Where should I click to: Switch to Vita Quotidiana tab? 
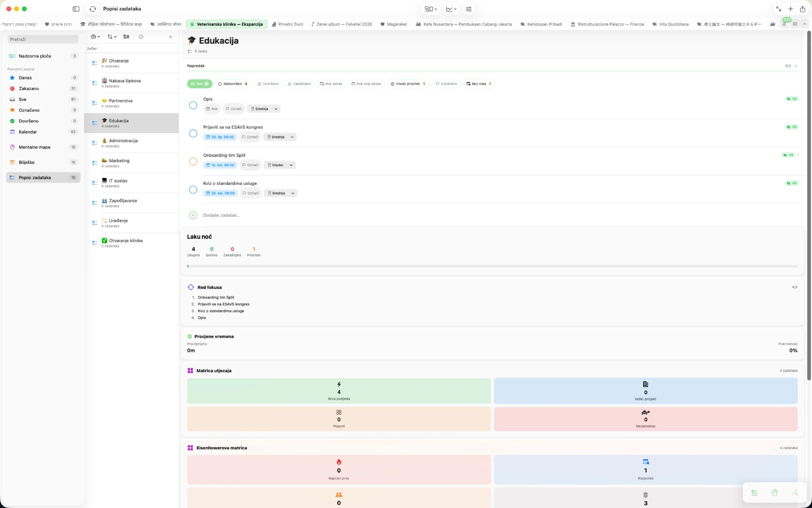[670, 24]
